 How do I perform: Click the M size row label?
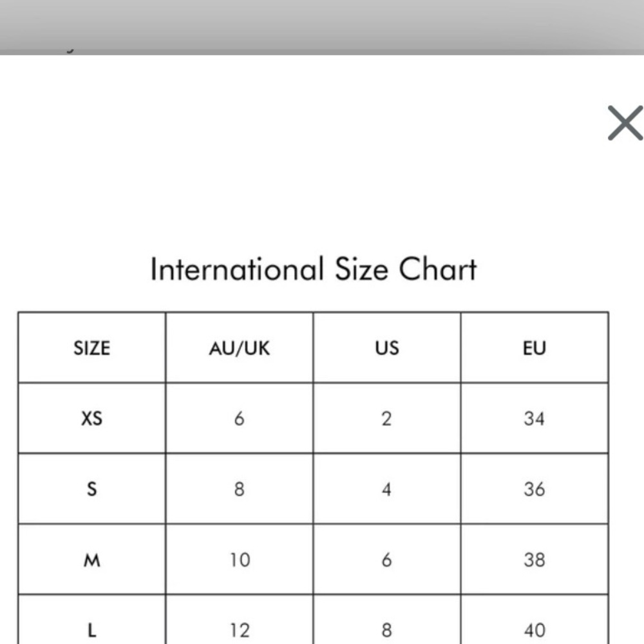click(x=92, y=560)
